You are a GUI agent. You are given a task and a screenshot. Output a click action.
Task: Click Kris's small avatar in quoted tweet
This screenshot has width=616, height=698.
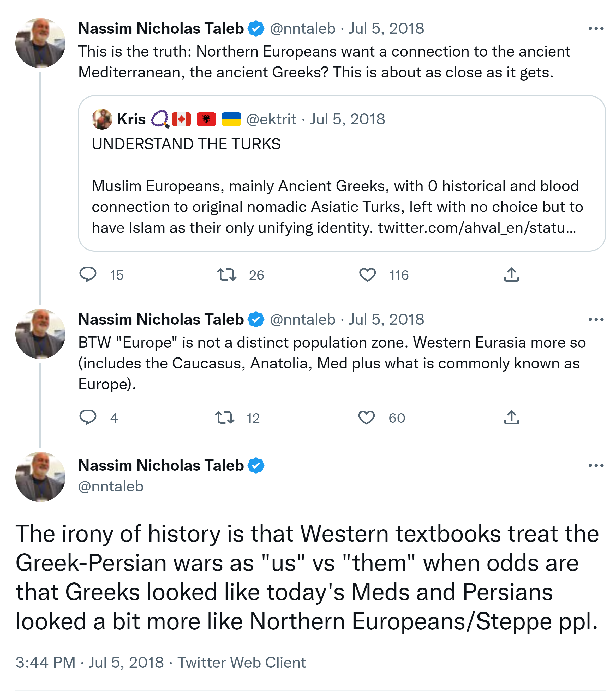tap(102, 119)
